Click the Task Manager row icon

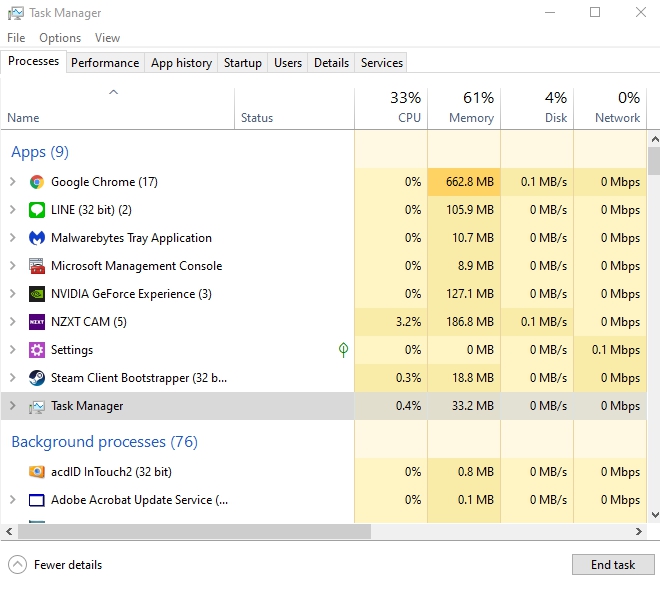point(37,406)
